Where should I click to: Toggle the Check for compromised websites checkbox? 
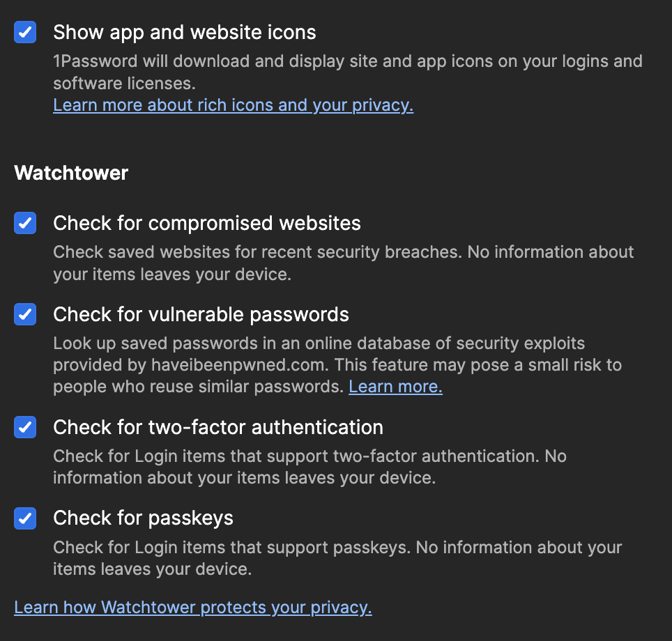click(25, 223)
